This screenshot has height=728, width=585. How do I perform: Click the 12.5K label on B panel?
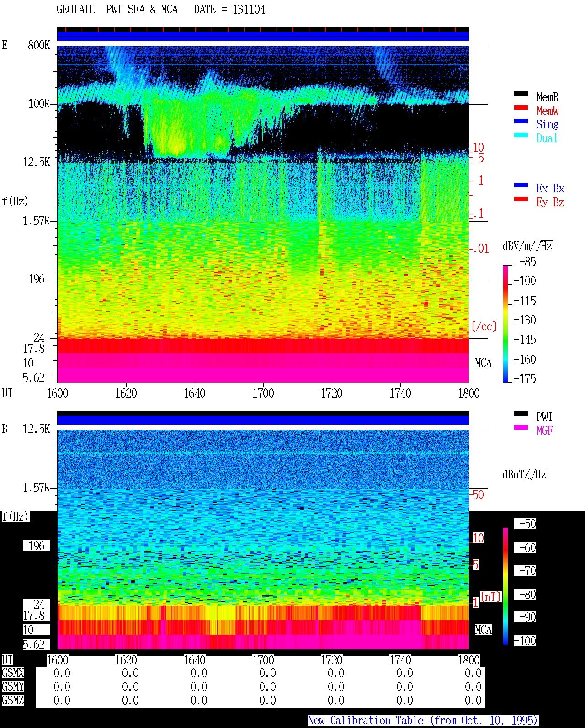click(36, 429)
